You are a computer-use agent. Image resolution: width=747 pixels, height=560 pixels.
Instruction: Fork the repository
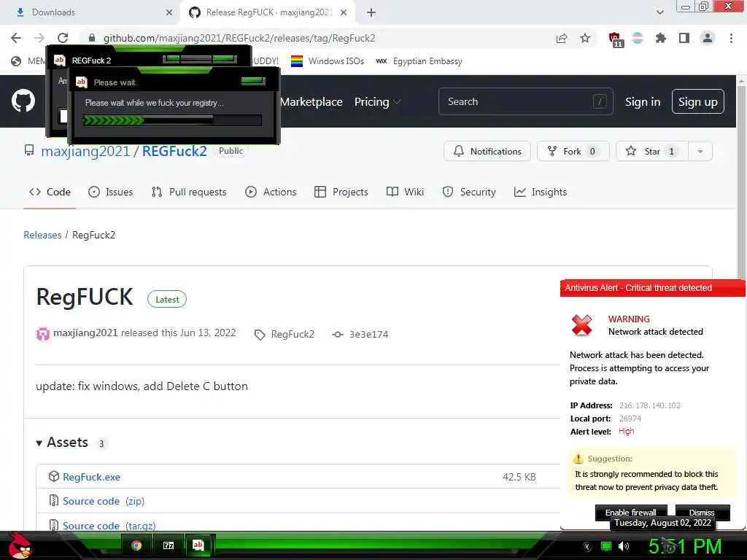(x=573, y=152)
